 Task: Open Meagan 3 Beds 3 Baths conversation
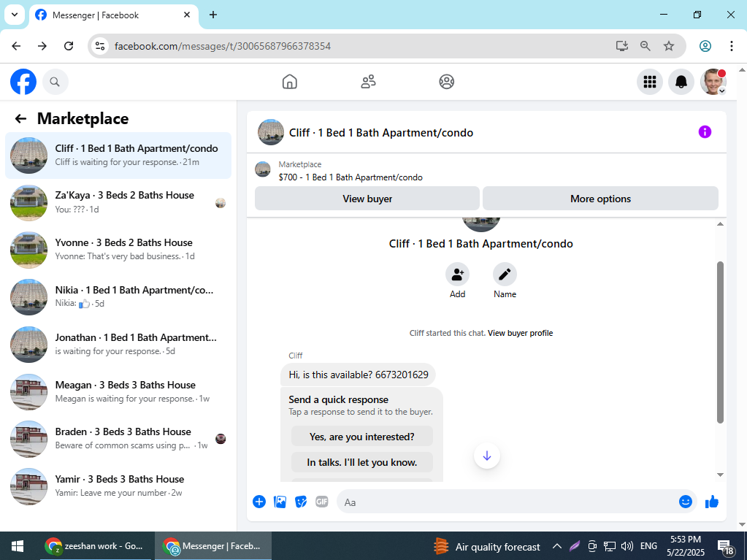click(x=118, y=391)
